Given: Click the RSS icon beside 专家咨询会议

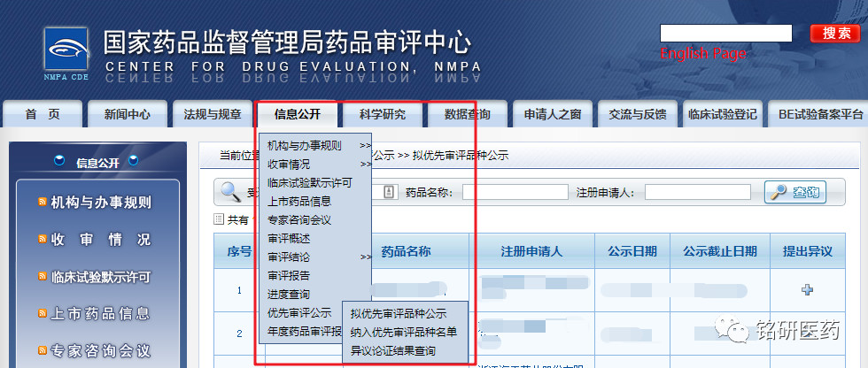Looking at the screenshot, I should [x=43, y=350].
